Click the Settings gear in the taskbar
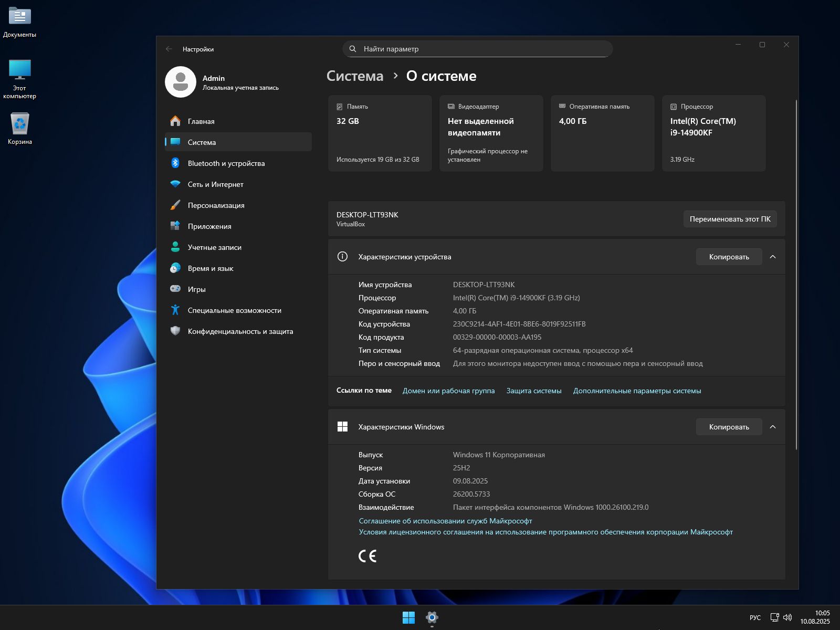 [432, 617]
